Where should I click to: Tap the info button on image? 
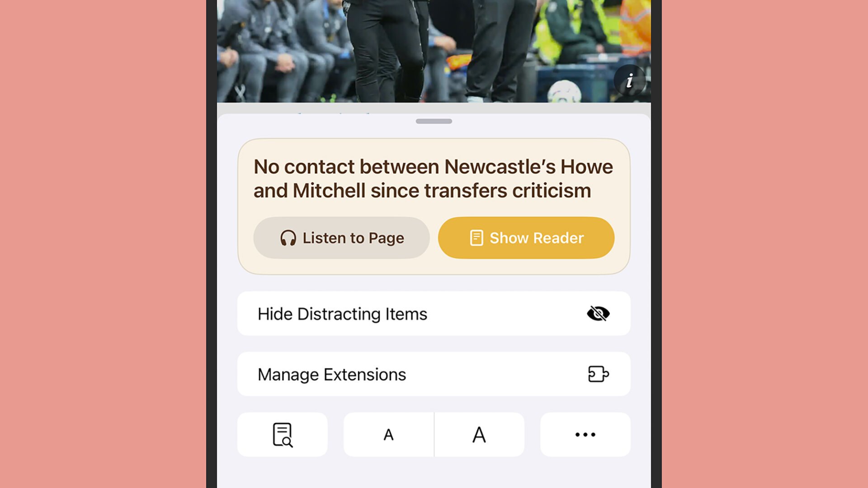(629, 80)
